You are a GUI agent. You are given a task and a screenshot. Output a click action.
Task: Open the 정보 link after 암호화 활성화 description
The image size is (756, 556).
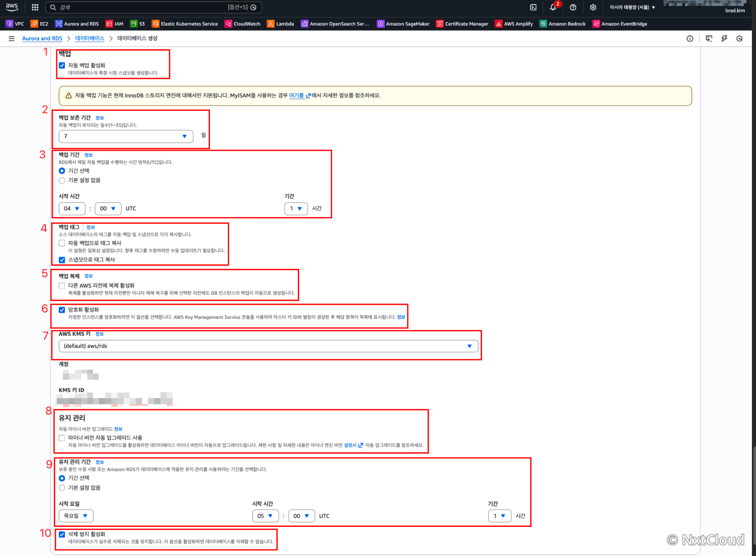(401, 317)
